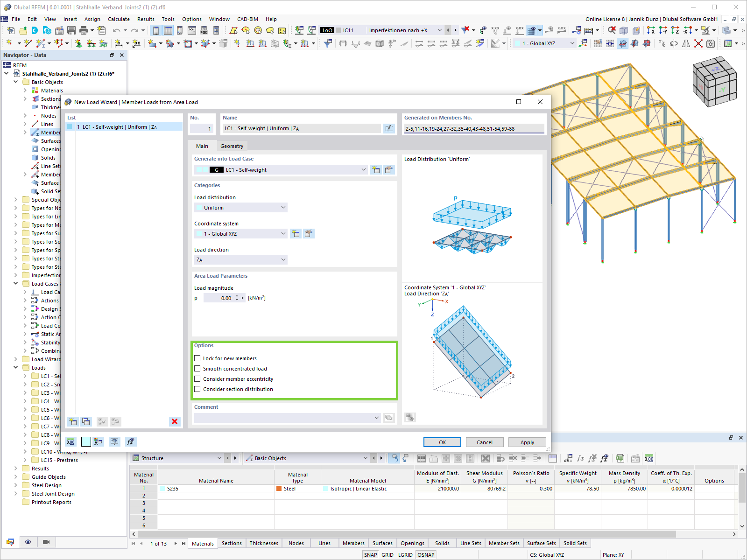This screenshot has height=560, width=747.
Task: Open Structure dropdown in table toolbar
Action: coord(219,458)
